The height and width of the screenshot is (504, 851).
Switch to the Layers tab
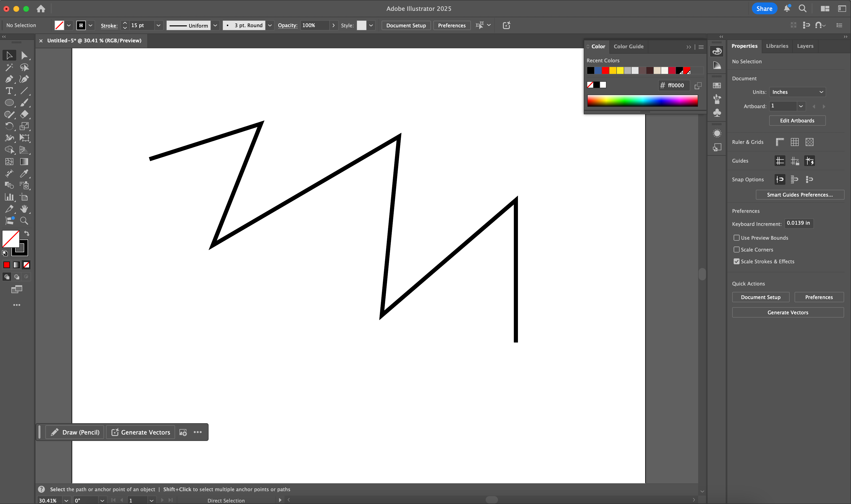(x=805, y=46)
